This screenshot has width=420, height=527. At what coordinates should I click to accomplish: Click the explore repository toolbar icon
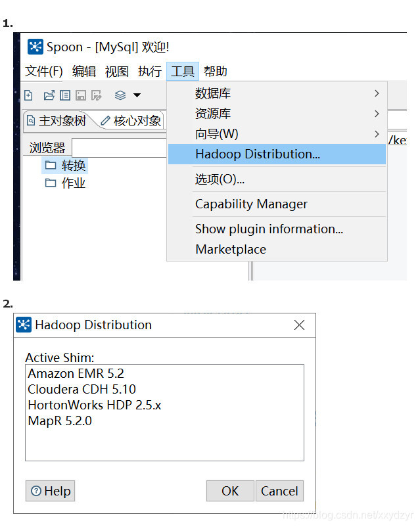(x=65, y=95)
